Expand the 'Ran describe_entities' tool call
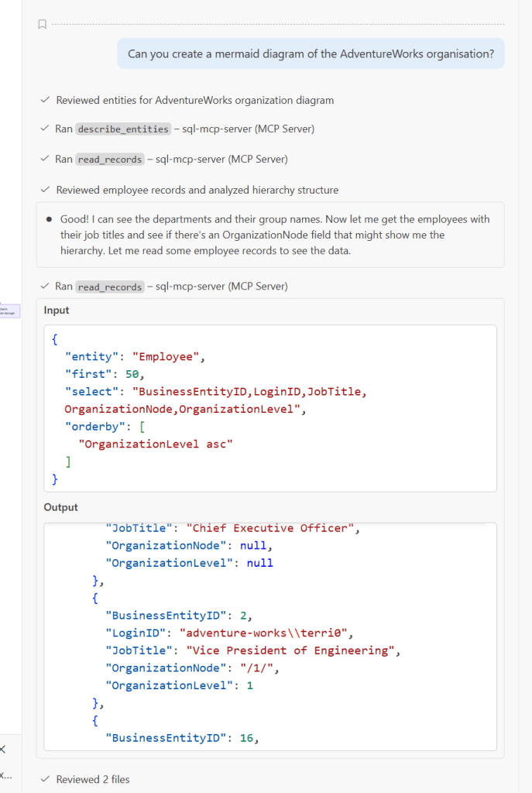Image resolution: width=532 pixels, height=793 pixels. coord(184,129)
